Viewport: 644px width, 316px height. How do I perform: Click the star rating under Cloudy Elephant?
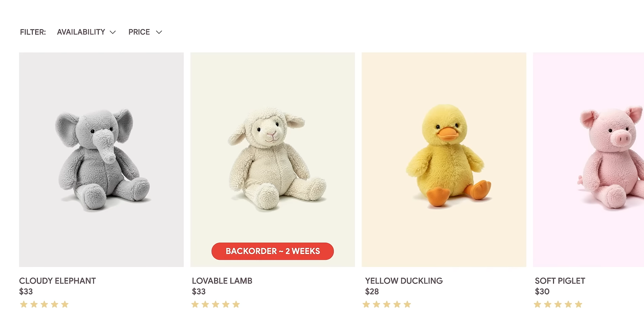pos(44,304)
